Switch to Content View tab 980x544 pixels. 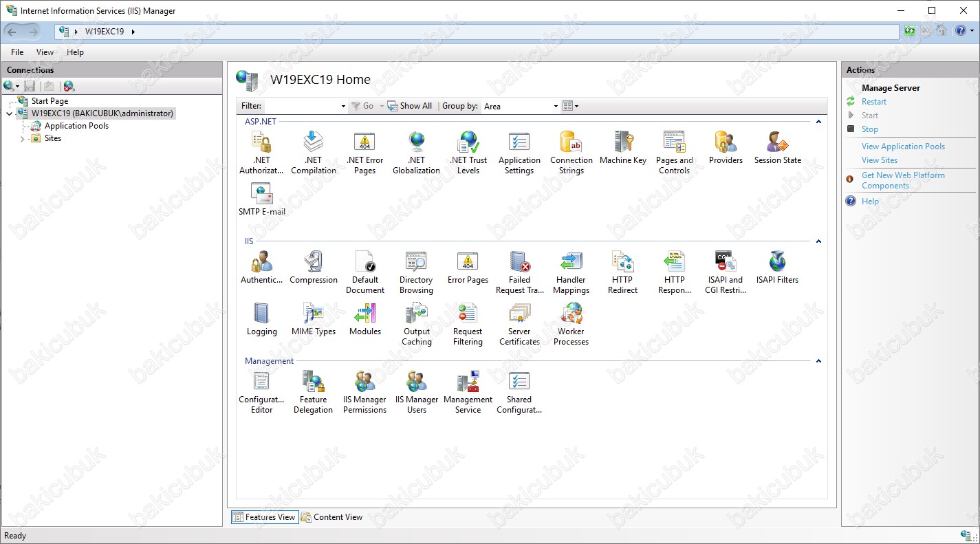[x=331, y=517]
